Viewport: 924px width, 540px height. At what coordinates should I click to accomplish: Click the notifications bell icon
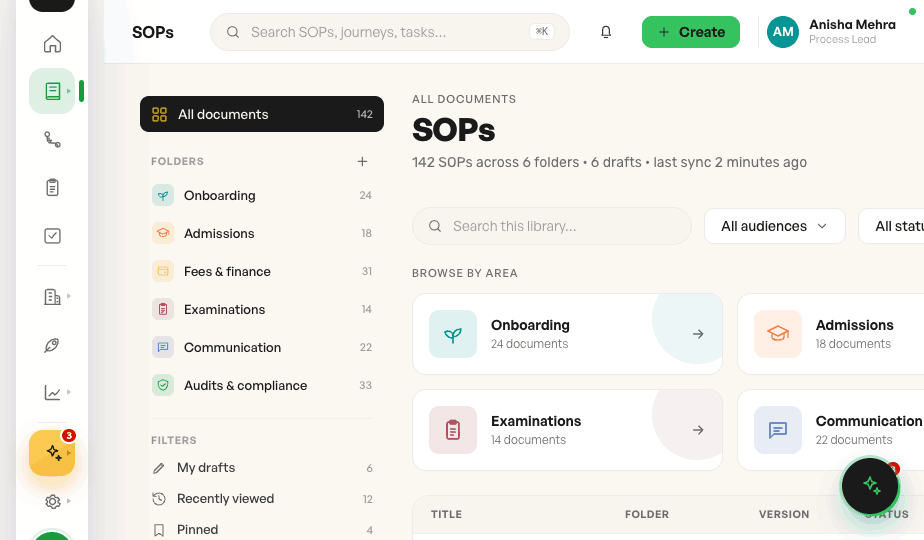606,32
